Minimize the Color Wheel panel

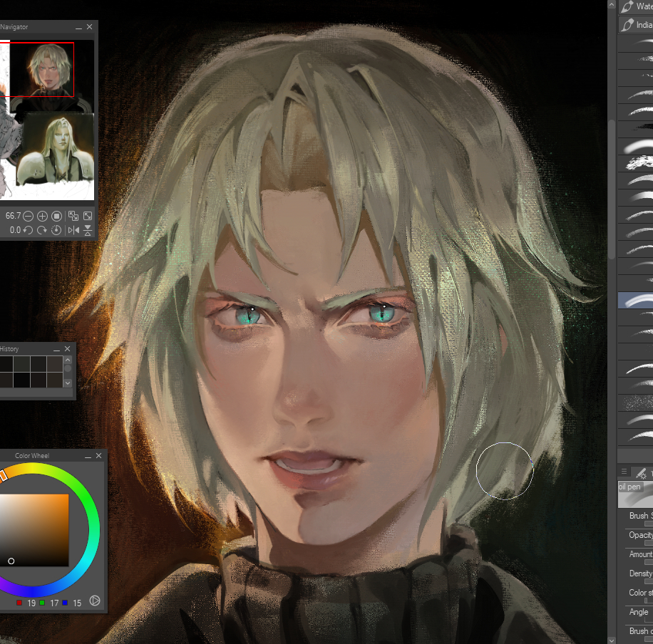coord(86,455)
